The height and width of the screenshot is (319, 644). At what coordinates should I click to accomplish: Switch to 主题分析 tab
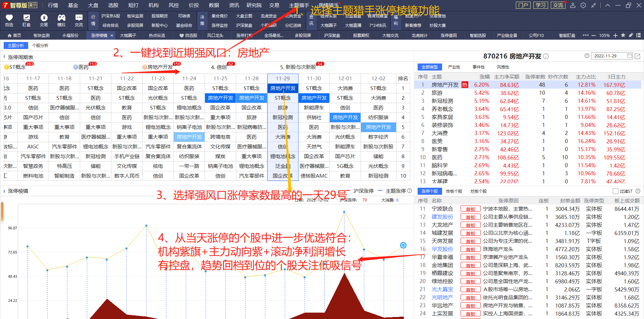[x=16, y=46]
